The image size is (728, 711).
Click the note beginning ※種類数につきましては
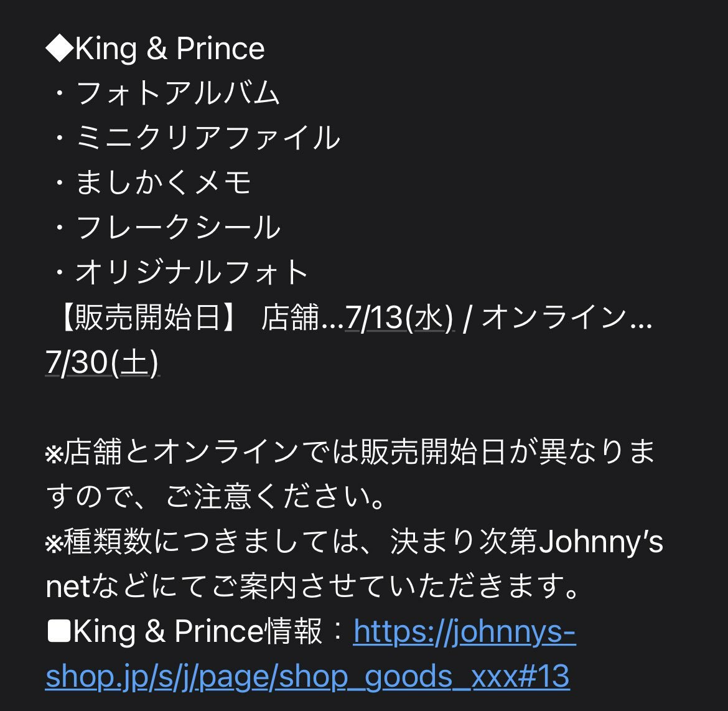[x=354, y=542]
